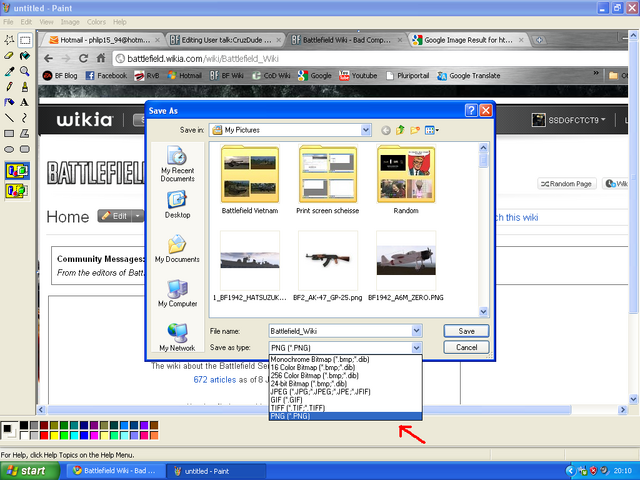
Task: Choose the Rounded Rectangle tool
Action: (25, 149)
